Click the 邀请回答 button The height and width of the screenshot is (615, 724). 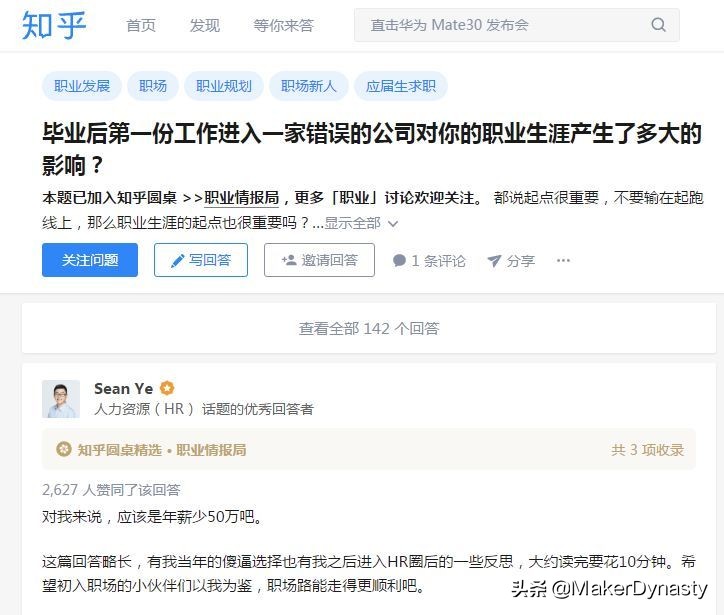320,260
